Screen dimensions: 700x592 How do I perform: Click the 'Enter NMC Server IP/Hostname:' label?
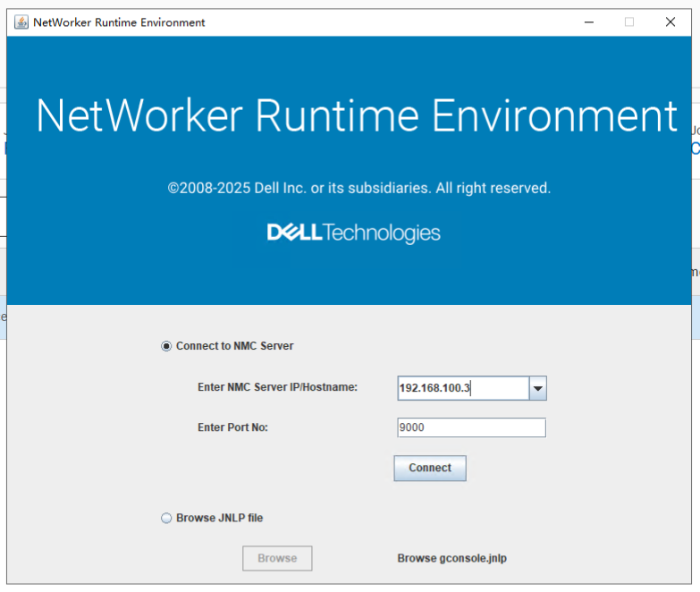[277, 387]
